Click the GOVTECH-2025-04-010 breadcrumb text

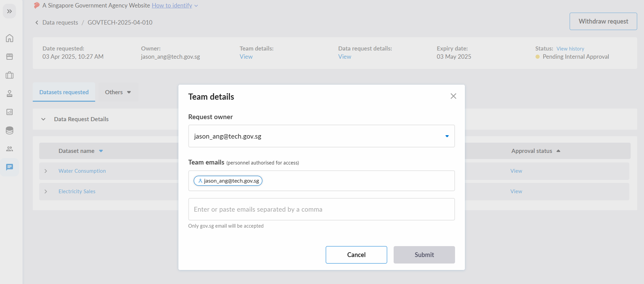pyautogui.click(x=120, y=23)
